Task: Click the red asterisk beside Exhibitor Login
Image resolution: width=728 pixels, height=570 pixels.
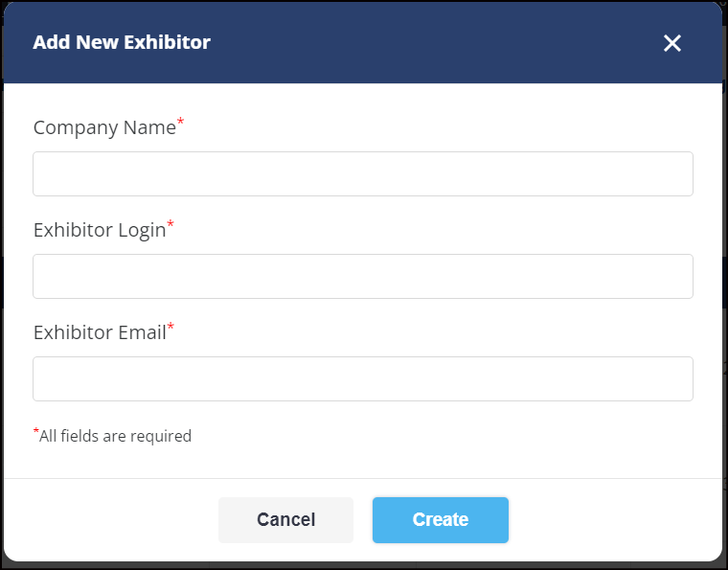Action: 171,224
